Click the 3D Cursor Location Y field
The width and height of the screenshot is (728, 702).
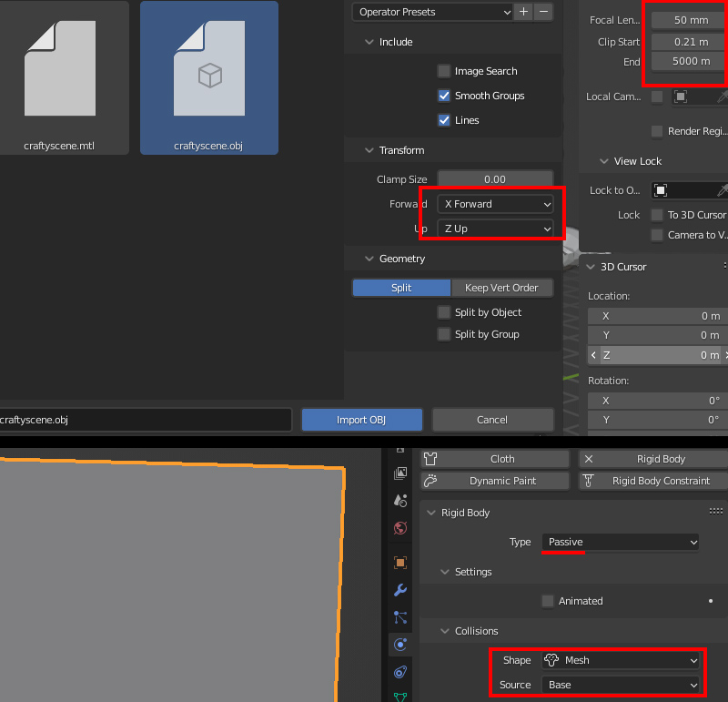point(656,335)
